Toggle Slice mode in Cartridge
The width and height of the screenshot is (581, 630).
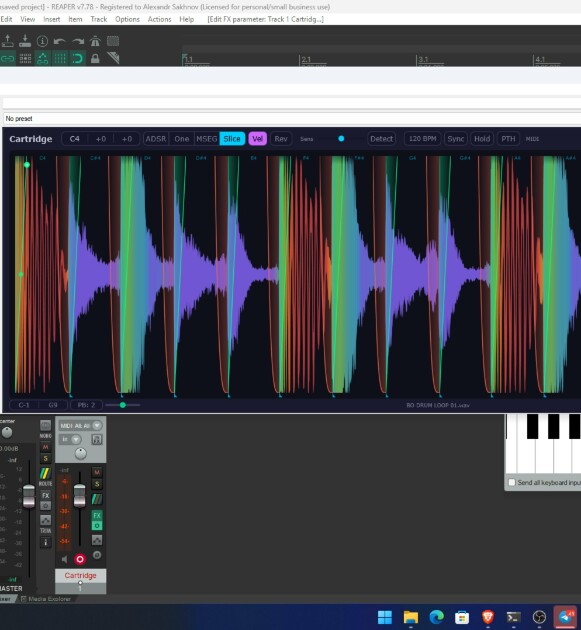[232, 139]
